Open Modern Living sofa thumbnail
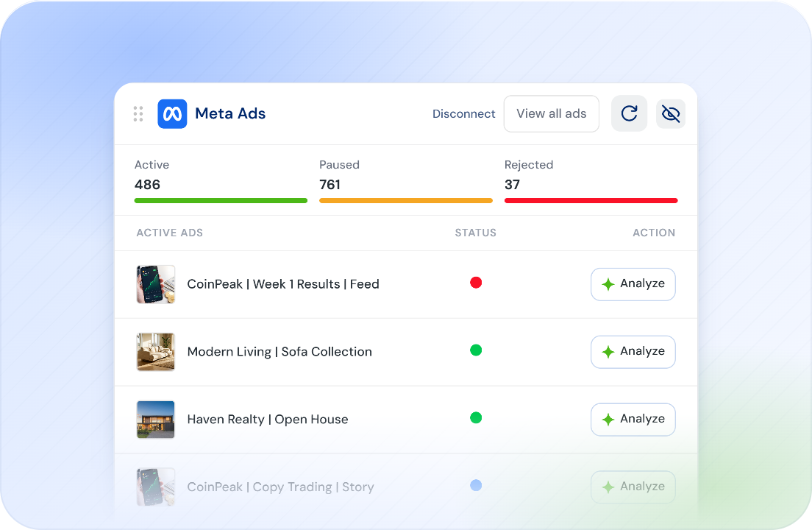 pyautogui.click(x=156, y=352)
